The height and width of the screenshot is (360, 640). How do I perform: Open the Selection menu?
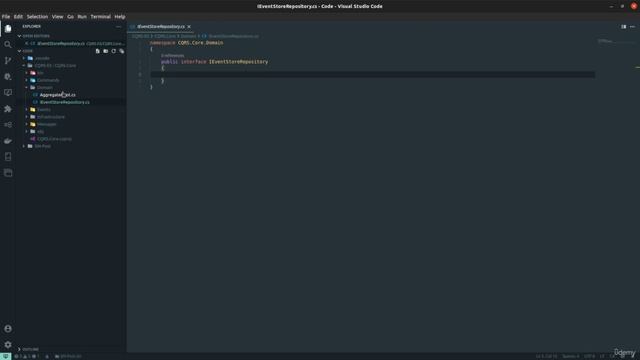pos(38,17)
